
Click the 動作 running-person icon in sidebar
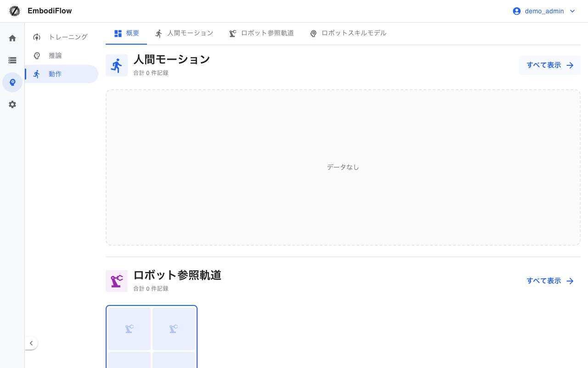click(x=37, y=74)
